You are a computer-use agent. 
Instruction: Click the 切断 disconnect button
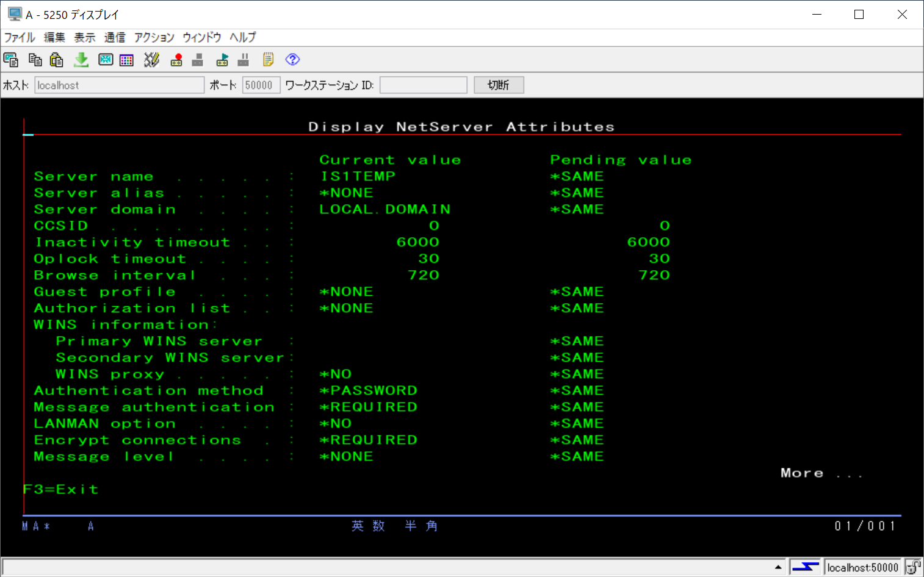[499, 85]
